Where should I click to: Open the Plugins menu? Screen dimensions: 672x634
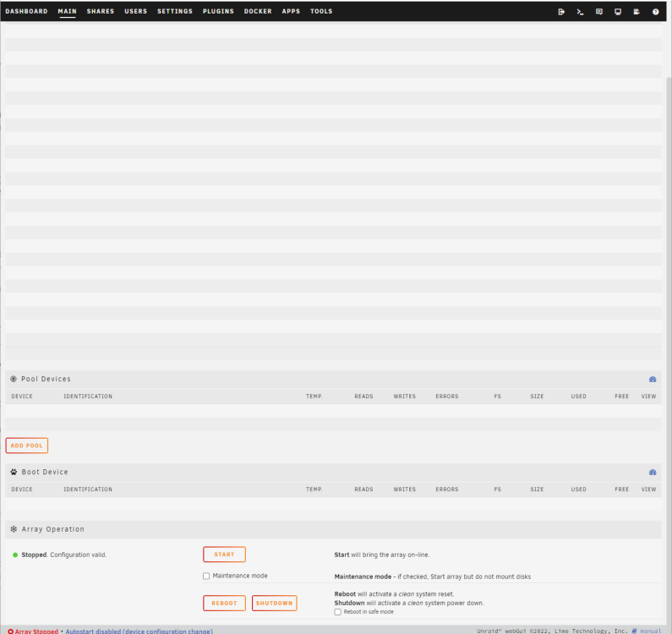tap(218, 12)
